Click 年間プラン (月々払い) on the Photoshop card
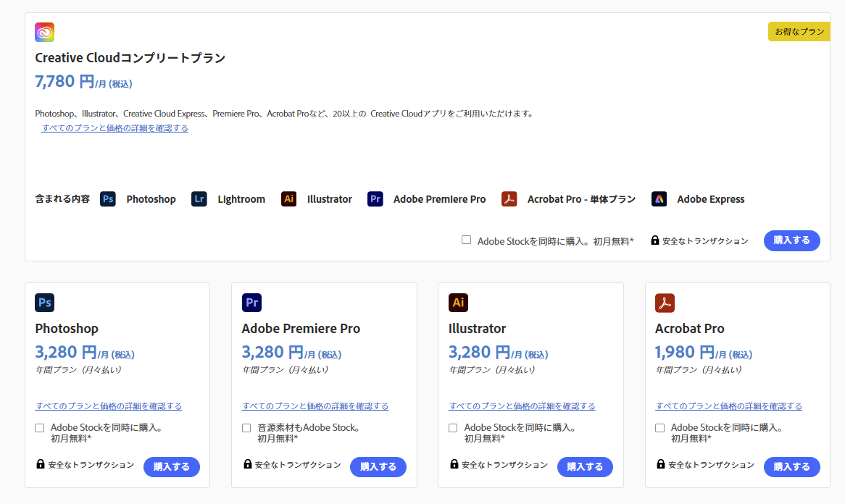 click(79, 370)
